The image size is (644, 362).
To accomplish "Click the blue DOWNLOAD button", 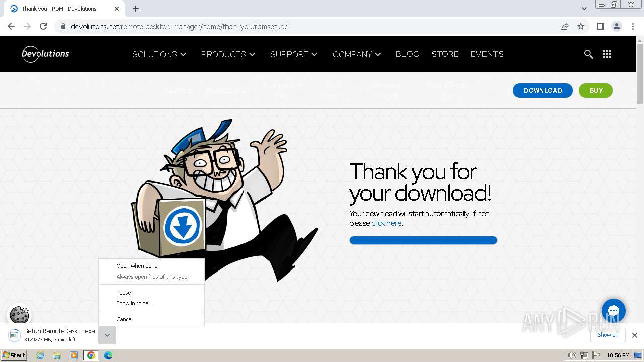I will click(542, 90).
